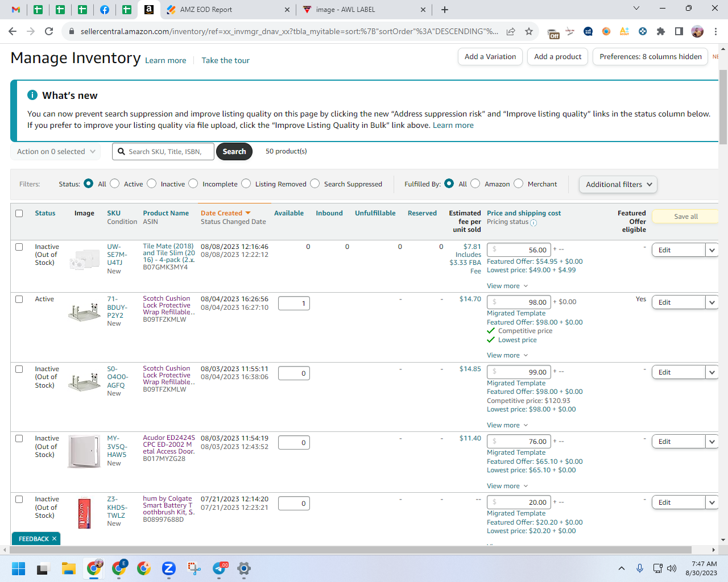Open a new browser tab
This screenshot has height=582, width=728.
click(x=445, y=10)
